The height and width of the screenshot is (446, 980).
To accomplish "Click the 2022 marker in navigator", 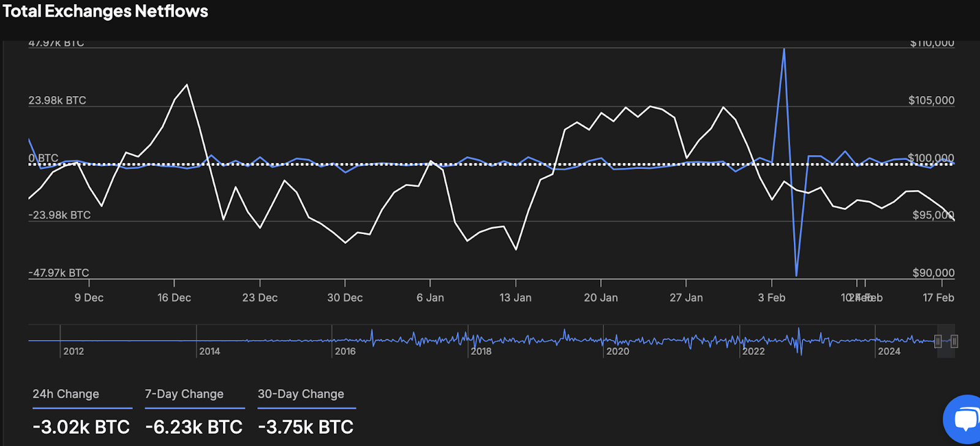I will [753, 351].
